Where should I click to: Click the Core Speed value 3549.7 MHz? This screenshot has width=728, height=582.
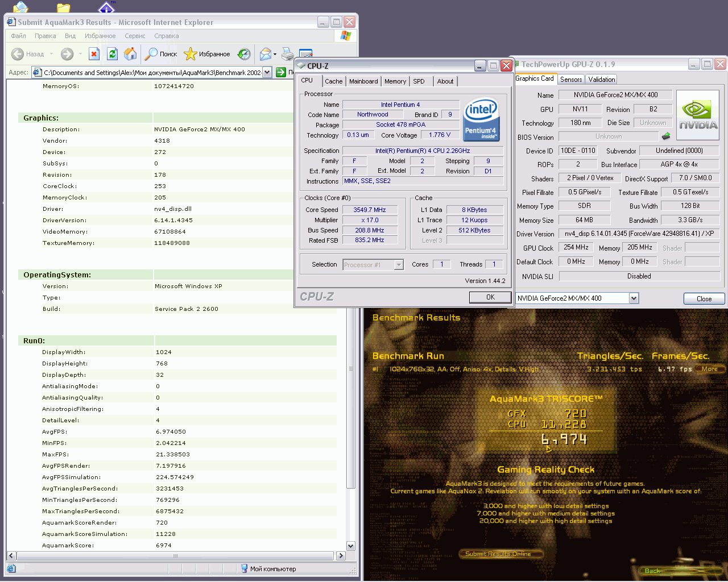[370, 210]
